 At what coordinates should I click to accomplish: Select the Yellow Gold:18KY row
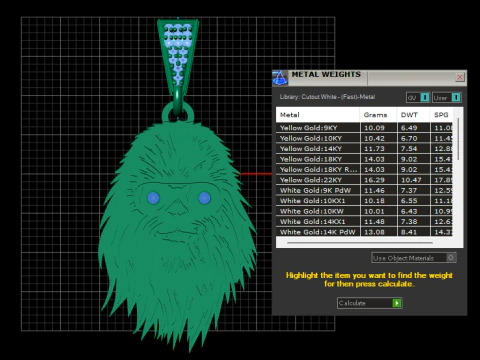[364, 159]
